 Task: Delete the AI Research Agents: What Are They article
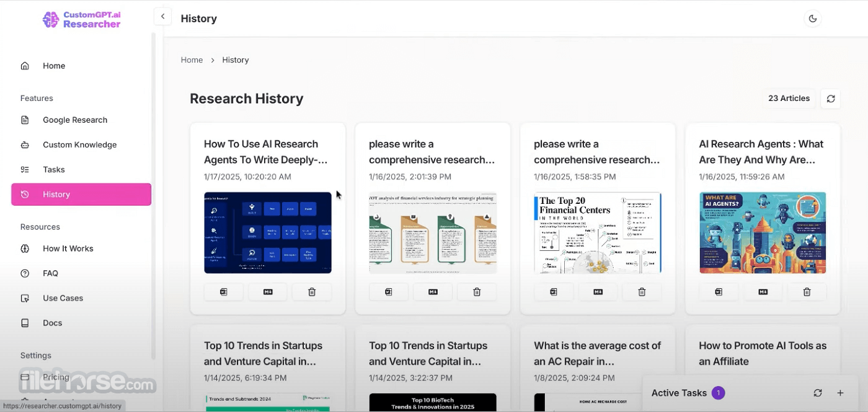(x=807, y=292)
